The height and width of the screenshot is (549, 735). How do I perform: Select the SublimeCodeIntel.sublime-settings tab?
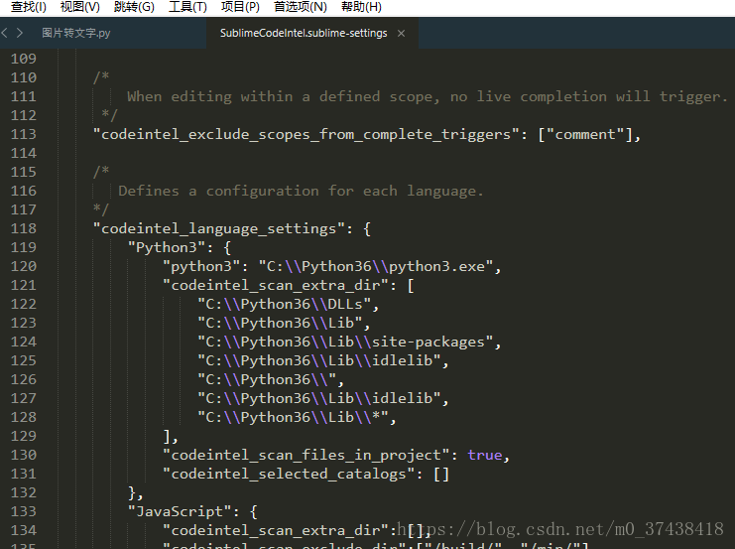coord(303,33)
